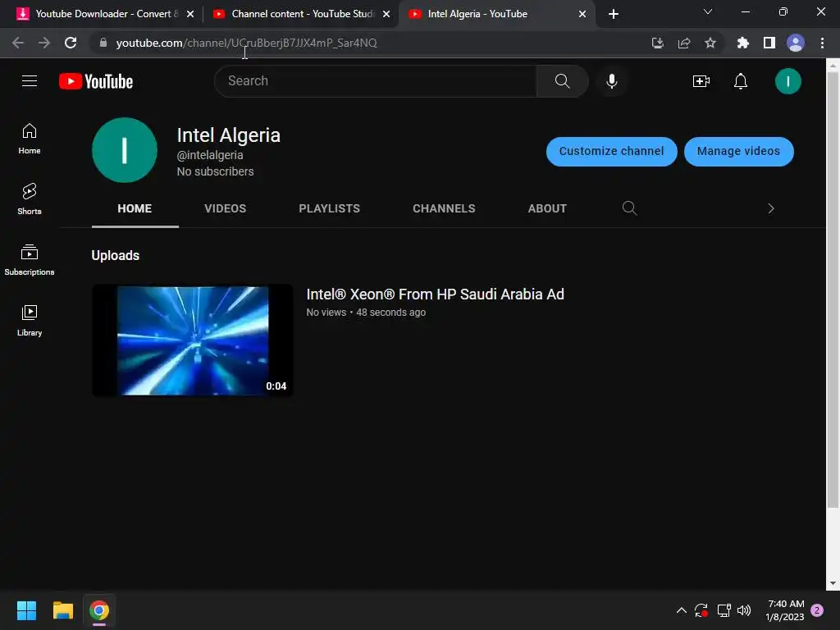Screen dimensions: 840x630
Task: Click the Uploads section heading
Action: tap(115, 256)
